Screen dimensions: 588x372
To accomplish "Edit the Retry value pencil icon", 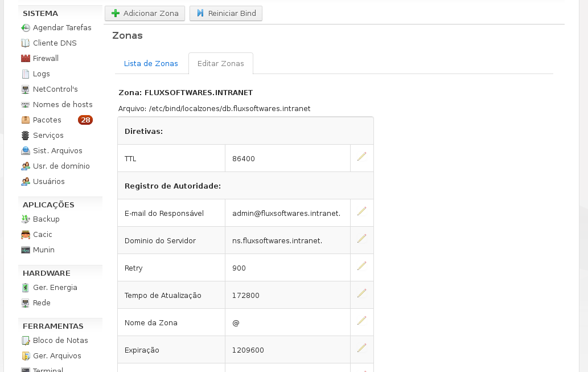I will pyautogui.click(x=361, y=266).
